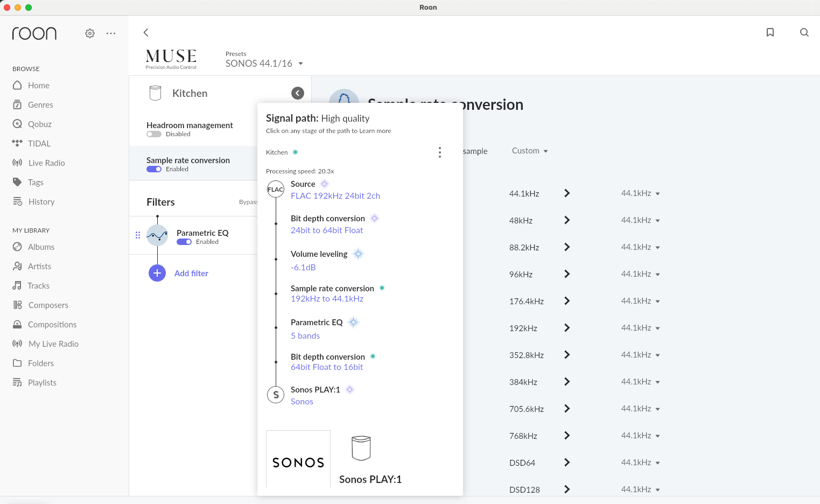Click the Volume leveling star indicator
The image size is (820, 504).
click(x=358, y=254)
